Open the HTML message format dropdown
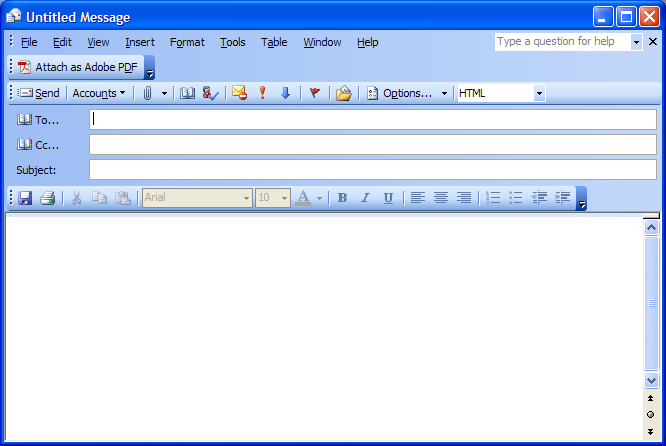 point(539,93)
